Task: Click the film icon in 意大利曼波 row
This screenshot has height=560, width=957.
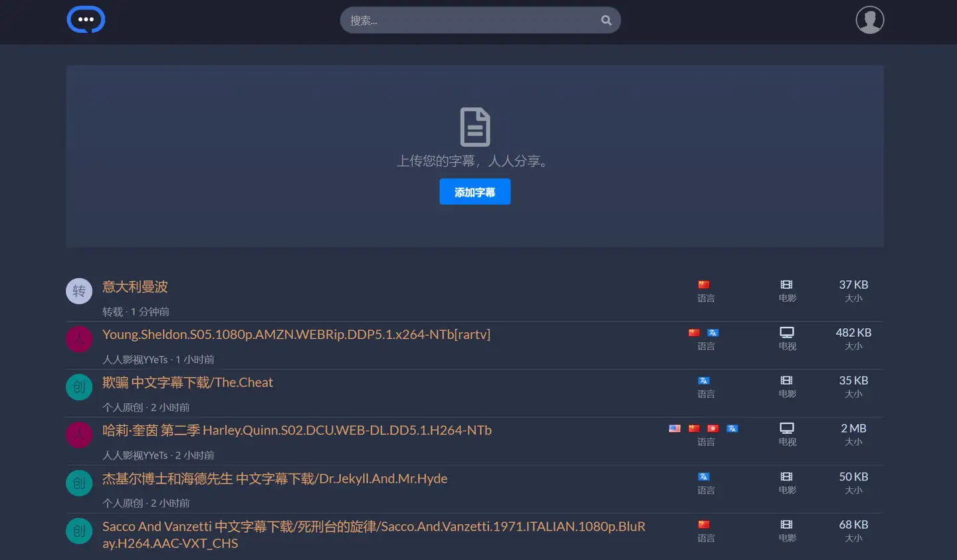Action: click(787, 284)
